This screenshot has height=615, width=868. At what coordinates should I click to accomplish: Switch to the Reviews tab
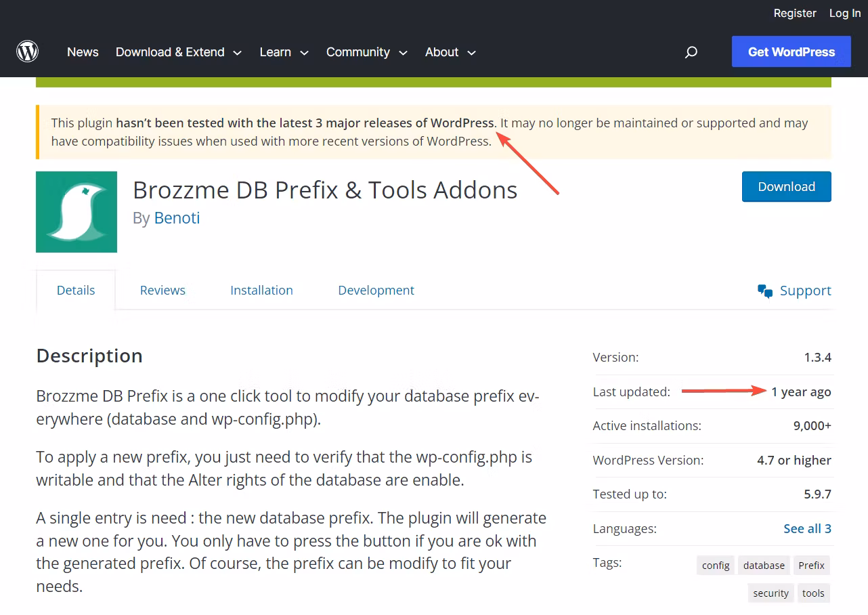click(x=162, y=290)
